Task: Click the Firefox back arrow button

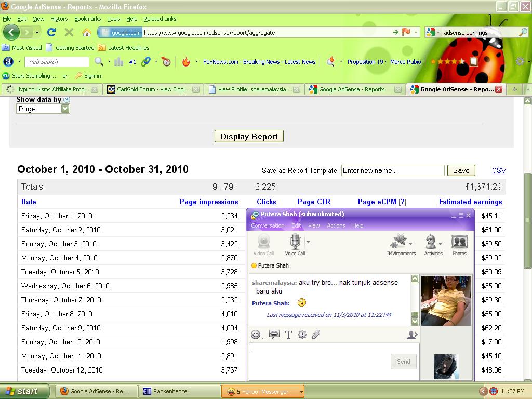Action: [11, 33]
